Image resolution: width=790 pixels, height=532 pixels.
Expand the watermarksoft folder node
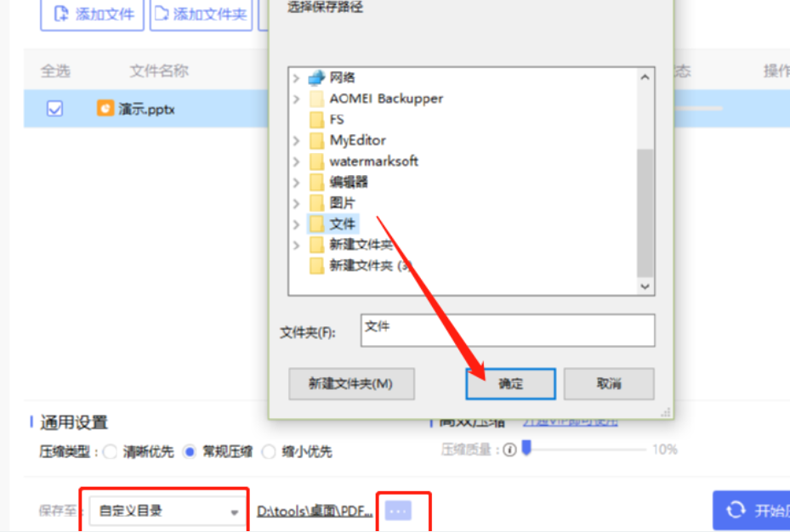pos(296,161)
